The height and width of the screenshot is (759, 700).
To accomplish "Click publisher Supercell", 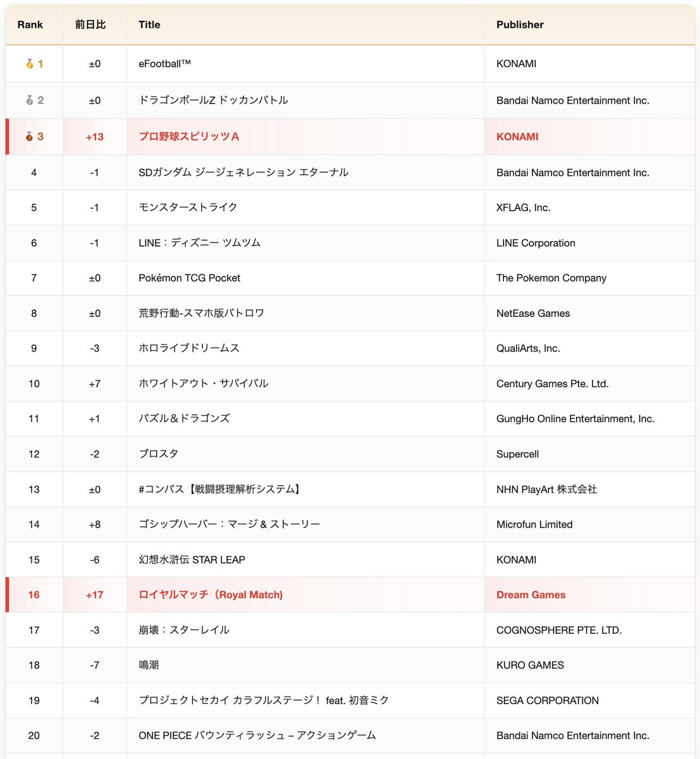I will click(518, 454).
